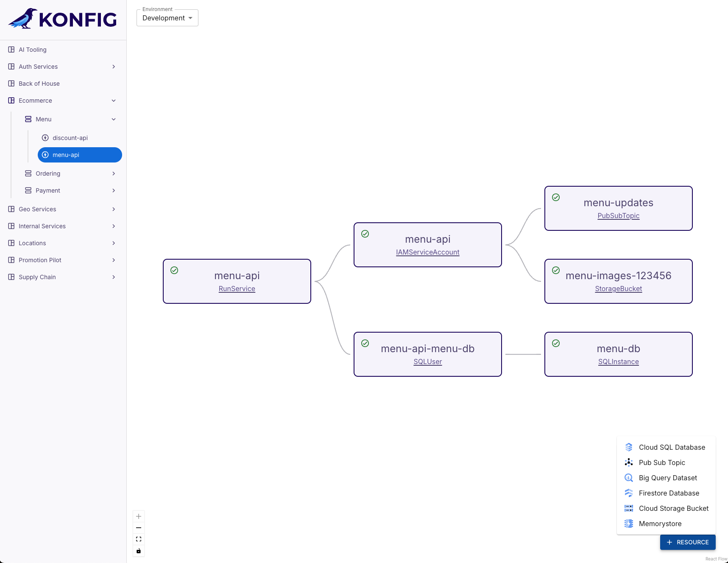728x563 pixels.
Task: Click the KONFIG logo
Action: (x=63, y=19)
